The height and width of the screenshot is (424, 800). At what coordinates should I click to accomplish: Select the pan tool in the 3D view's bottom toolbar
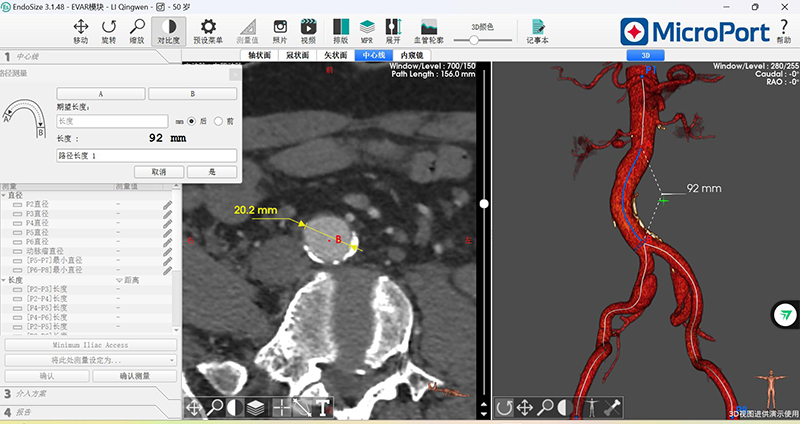point(524,408)
